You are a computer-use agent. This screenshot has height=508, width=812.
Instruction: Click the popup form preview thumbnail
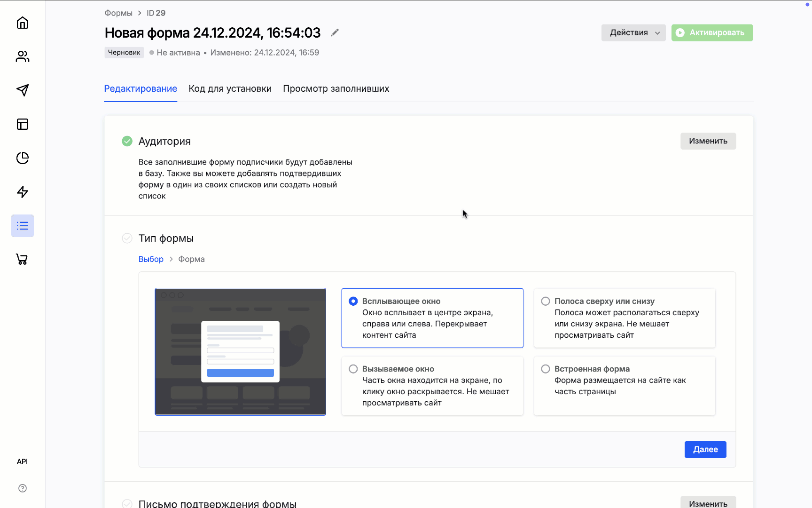[240, 351]
